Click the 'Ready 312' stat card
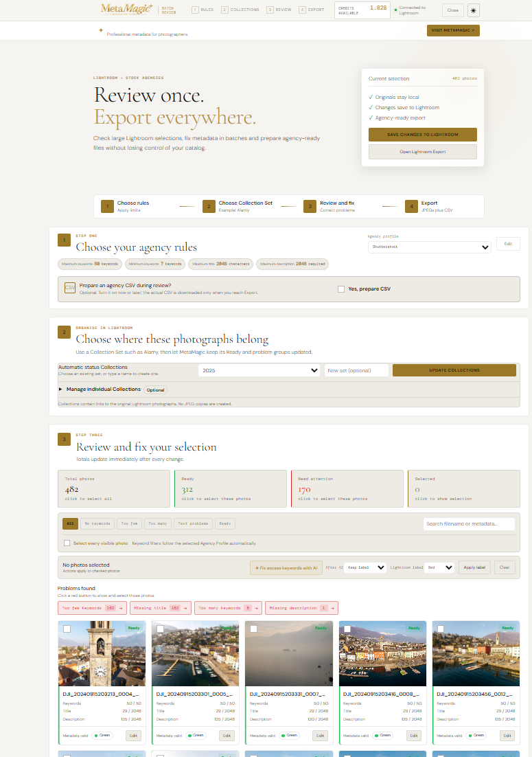The height and width of the screenshot is (757, 532). pyautogui.click(x=231, y=488)
